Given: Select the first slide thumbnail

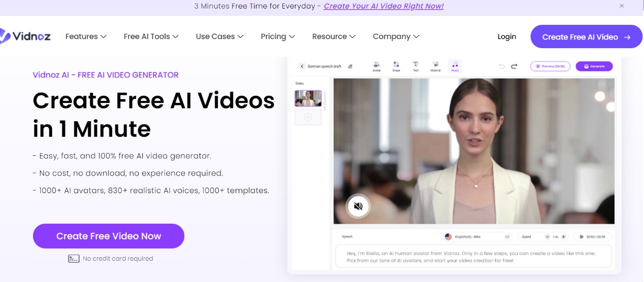Looking at the screenshot, I should coord(308,98).
